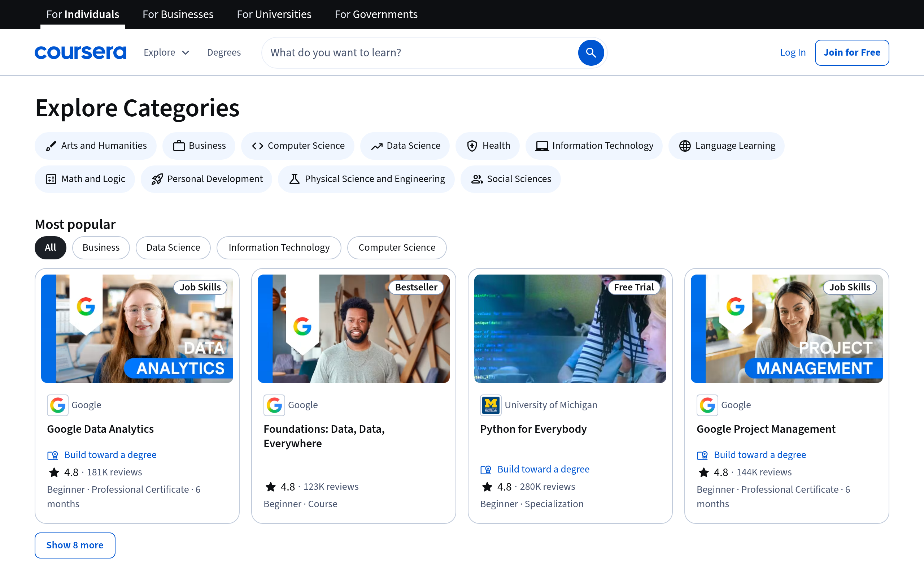Click the Project Management course thumbnail image
The height and width of the screenshot is (578, 924).
coord(786,329)
